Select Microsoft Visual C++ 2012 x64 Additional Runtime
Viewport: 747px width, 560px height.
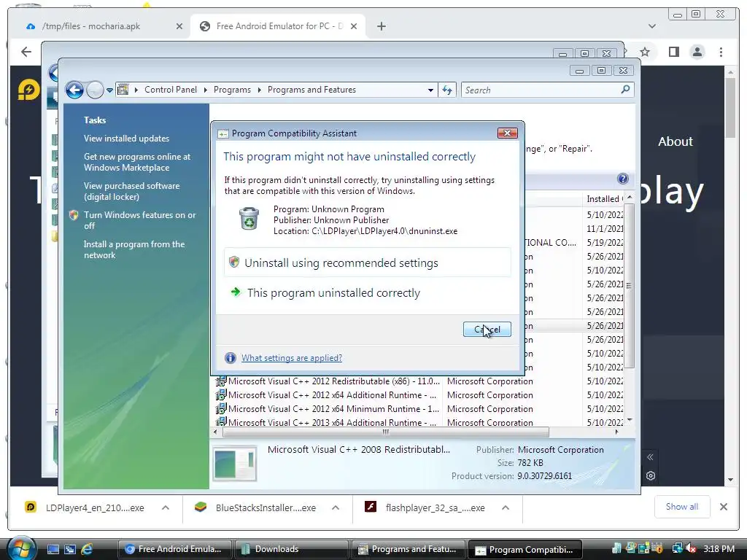pos(418,394)
